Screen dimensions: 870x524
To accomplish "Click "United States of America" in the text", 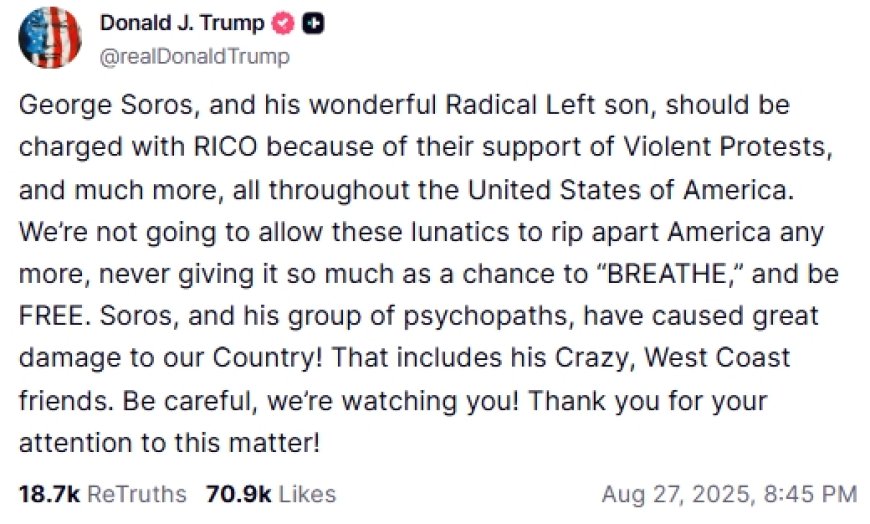I will [630, 190].
